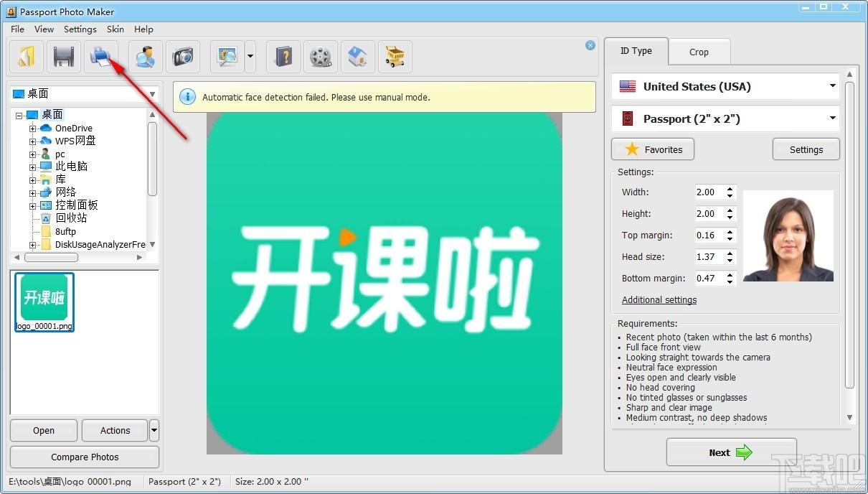868x494 pixels.
Task: Increase Head size with up stepper arrow
Action: [730, 253]
